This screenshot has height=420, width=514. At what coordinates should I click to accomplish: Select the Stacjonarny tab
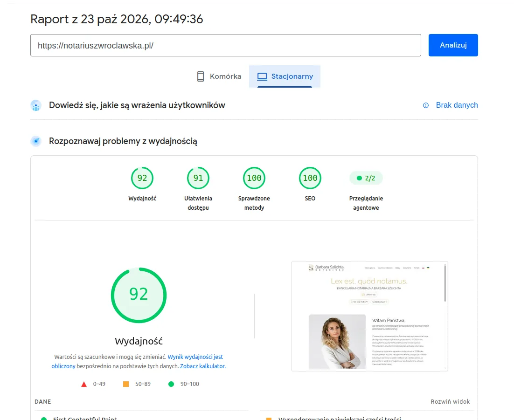click(285, 76)
